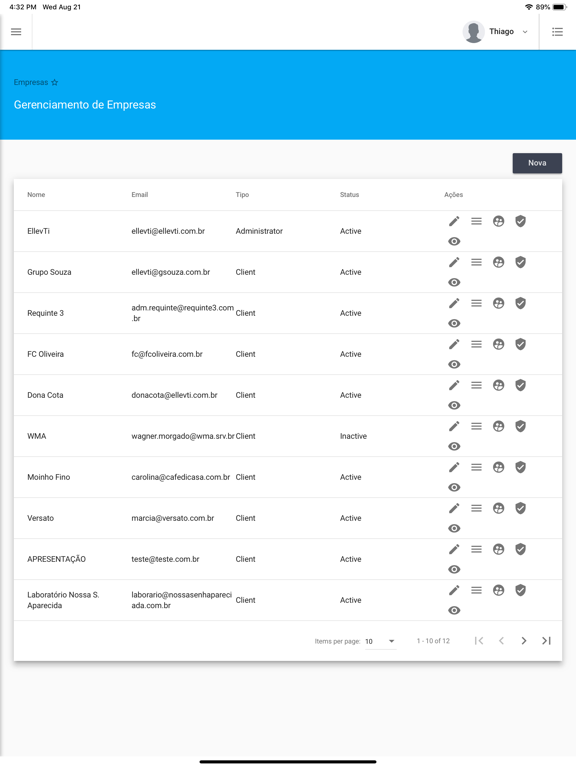View Versato using the eye icon

454,528
